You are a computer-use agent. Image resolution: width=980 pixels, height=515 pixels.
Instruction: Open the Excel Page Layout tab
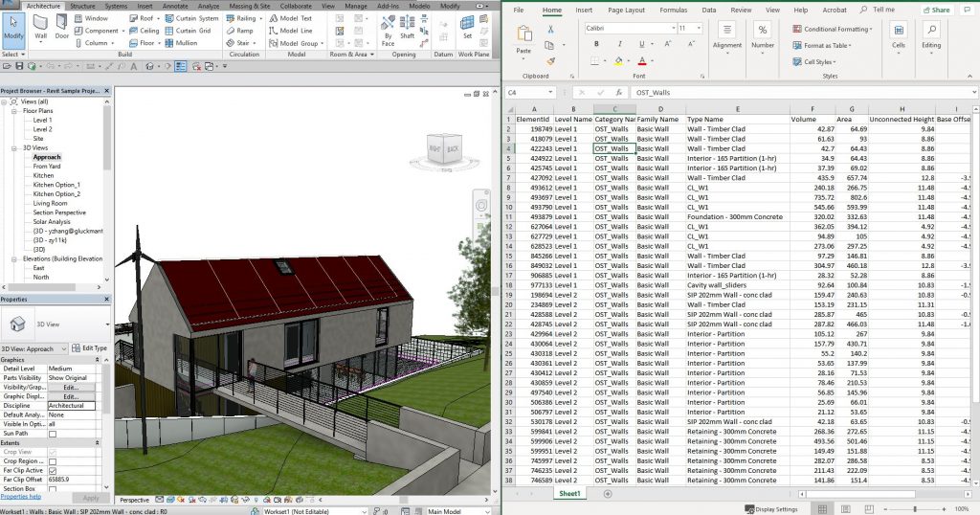626,10
